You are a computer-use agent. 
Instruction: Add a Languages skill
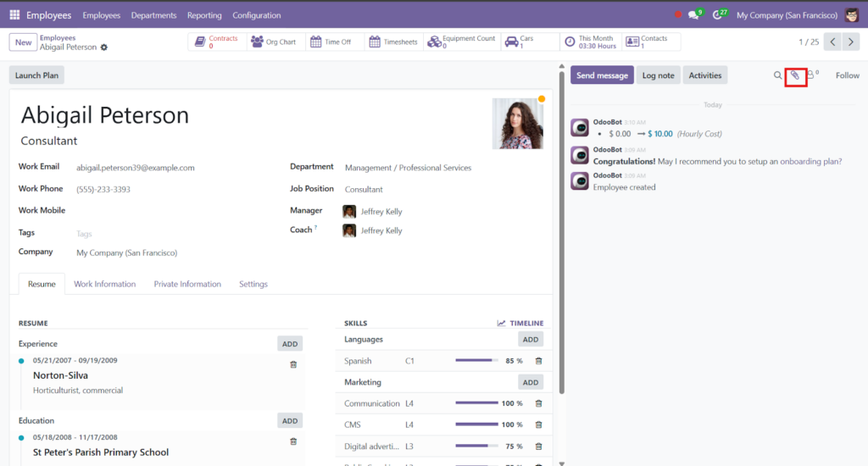(531, 339)
